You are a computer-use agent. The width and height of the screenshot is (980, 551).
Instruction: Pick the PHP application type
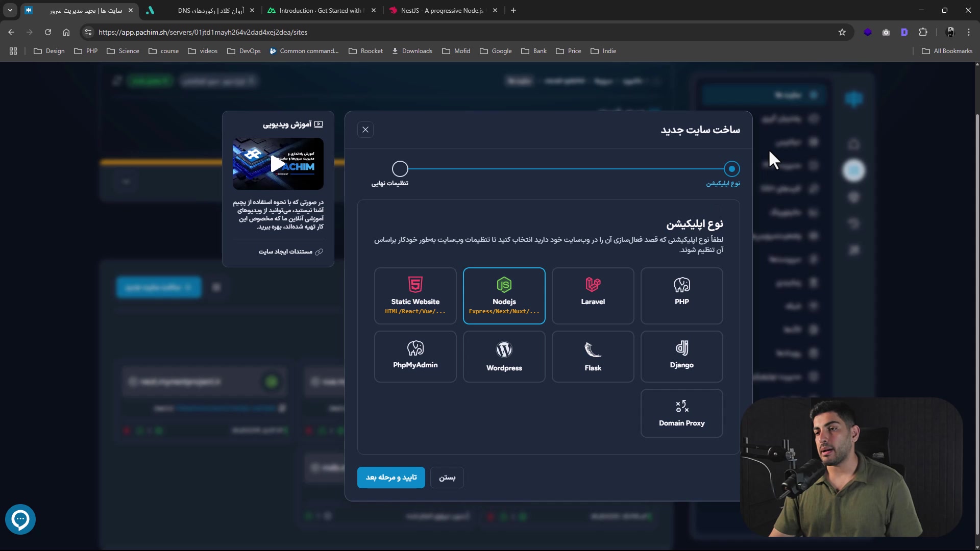[681, 296]
